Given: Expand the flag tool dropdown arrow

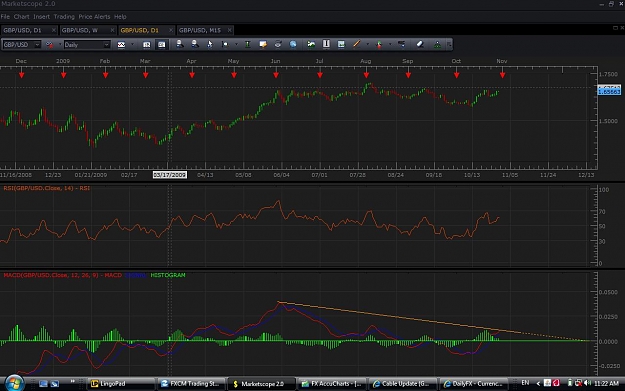Looking at the screenshot, I should (x=236, y=45).
